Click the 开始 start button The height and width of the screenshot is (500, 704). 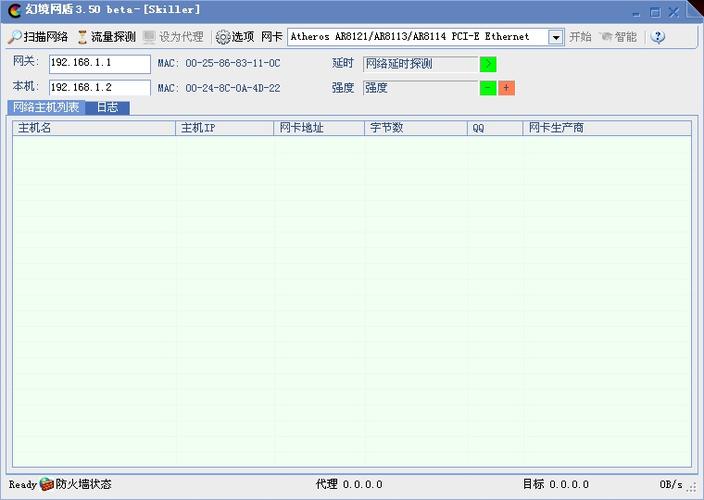(580, 37)
